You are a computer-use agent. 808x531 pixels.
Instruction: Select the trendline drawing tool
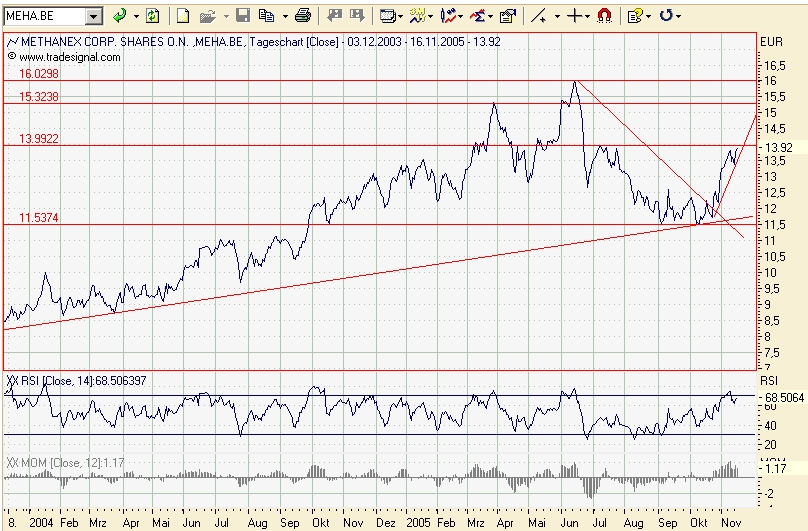click(538, 16)
